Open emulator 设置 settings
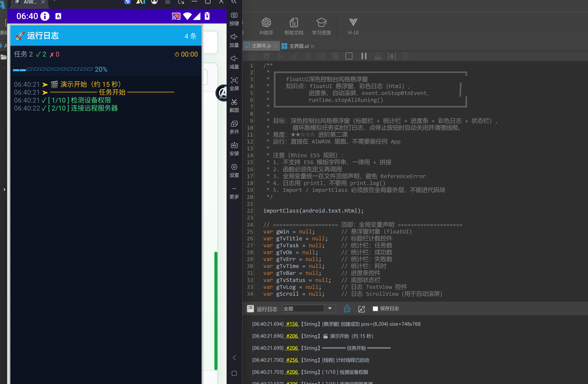Image resolution: width=588 pixels, height=384 pixels. coord(234,171)
